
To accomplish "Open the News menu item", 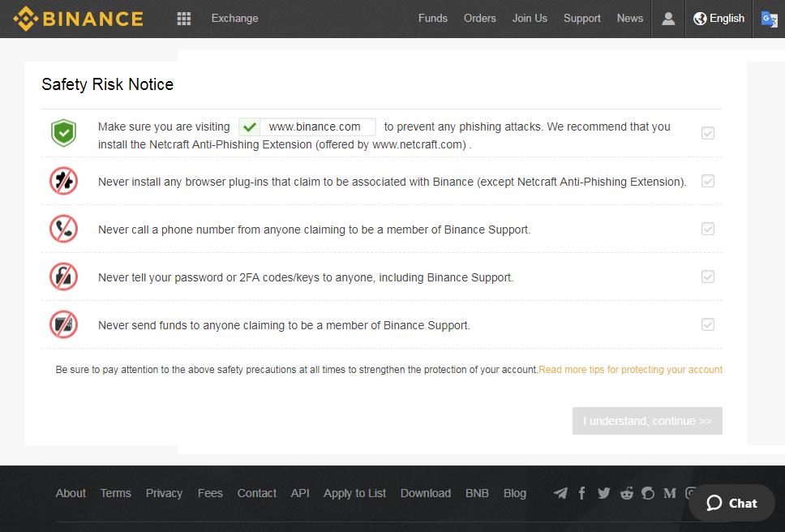I will pyautogui.click(x=630, y=19).
